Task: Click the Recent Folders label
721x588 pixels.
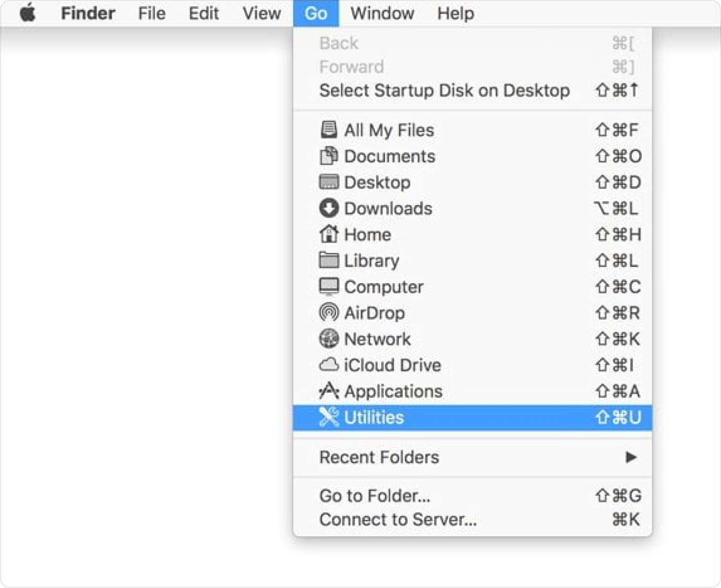Action: (x=379, y=457)
